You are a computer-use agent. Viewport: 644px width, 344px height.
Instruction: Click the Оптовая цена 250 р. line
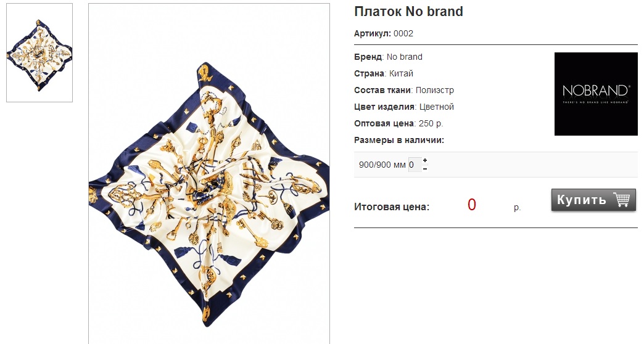coord(398,123)
